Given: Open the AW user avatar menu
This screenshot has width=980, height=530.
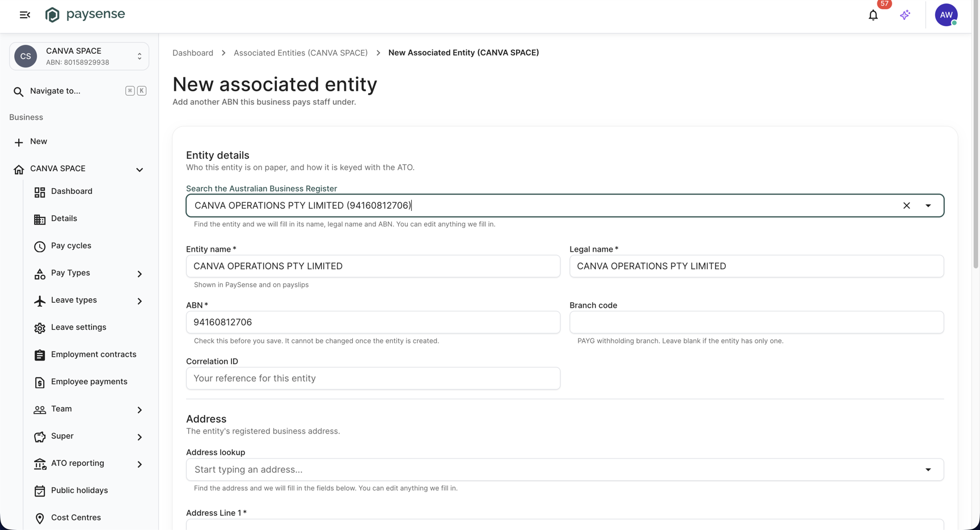Looking at the screenshot, I should click(946, 15).
